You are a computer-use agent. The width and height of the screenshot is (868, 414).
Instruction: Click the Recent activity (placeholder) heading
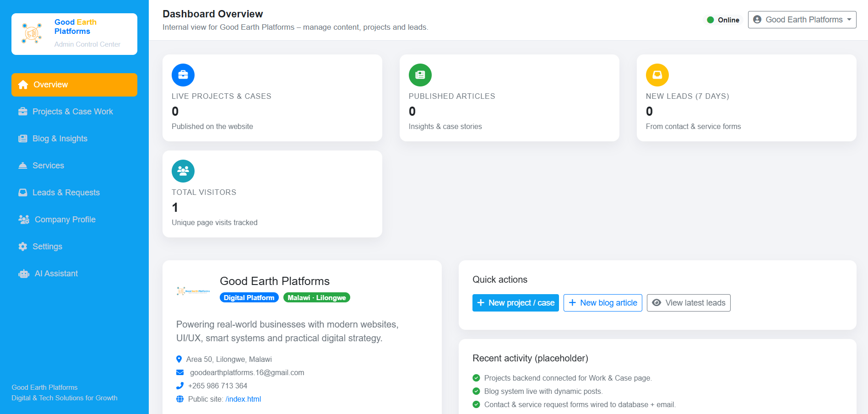(530, 358)
